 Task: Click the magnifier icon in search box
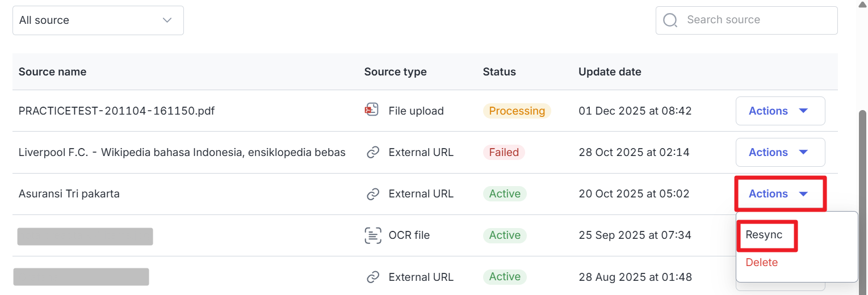(x=670, y=20)
